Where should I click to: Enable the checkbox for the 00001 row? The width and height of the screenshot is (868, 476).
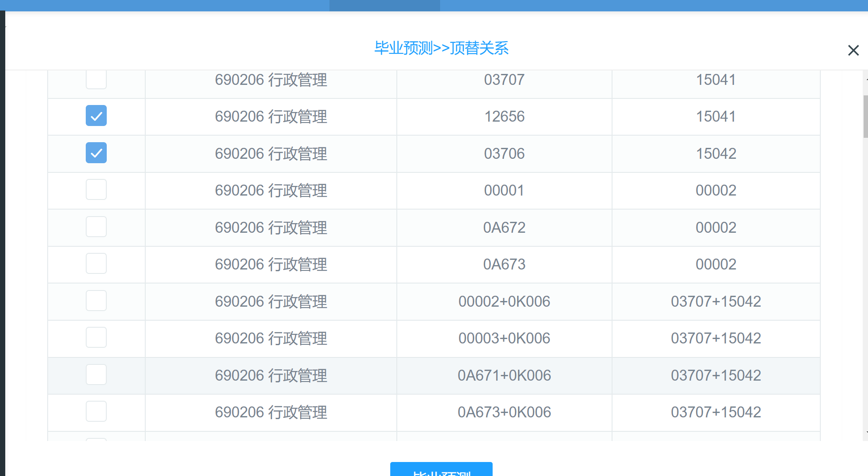click(x=96, y=189)
